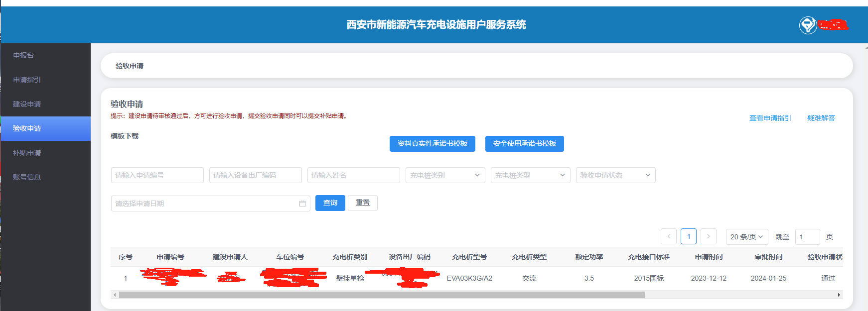Go to next page arrow
This screenshot has width=868, height=311.
click(708, 236)
